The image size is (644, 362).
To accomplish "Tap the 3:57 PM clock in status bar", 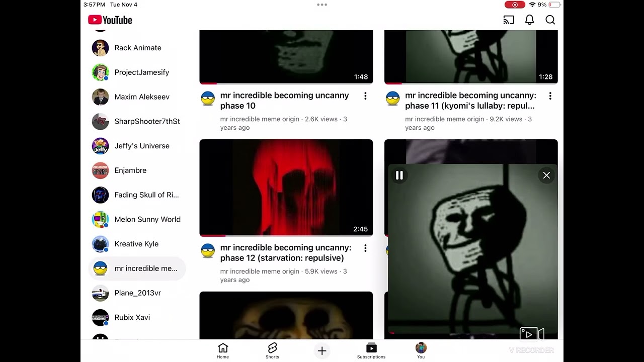I will click(x=94, y=5).
